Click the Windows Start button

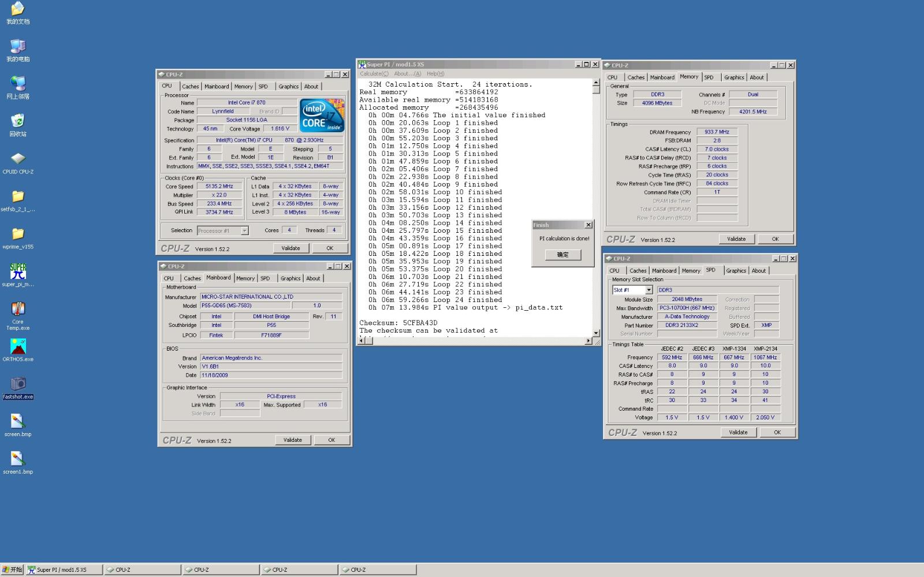pyautogui.click(x=12, y=569)
